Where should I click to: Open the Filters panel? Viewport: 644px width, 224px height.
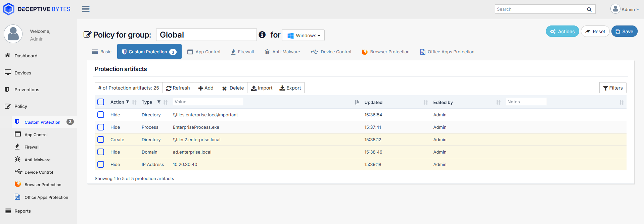pos(613,88)
